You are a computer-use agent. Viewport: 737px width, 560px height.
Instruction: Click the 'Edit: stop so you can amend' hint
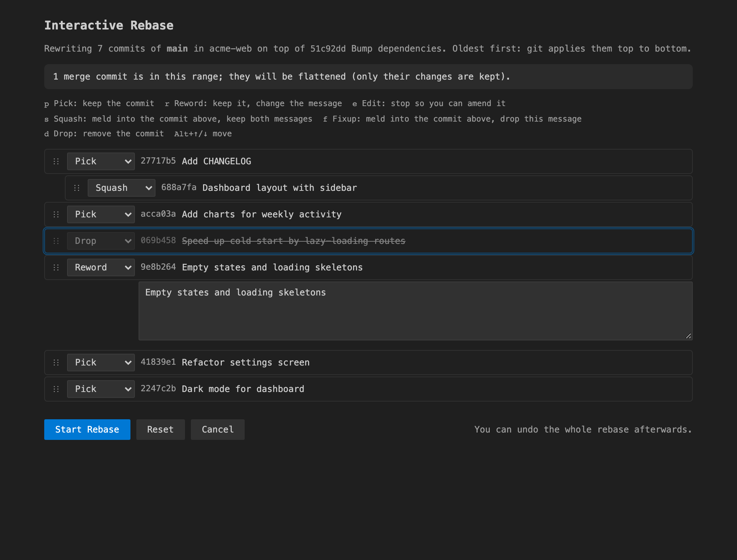point(429,104)
